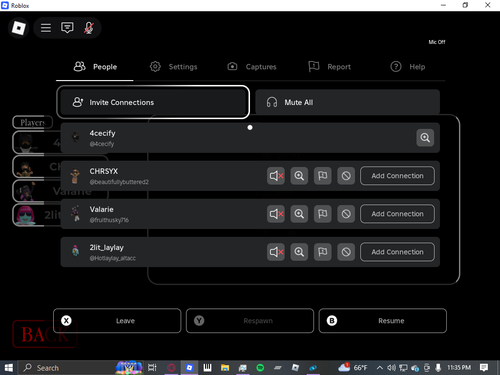The width and height of the screenshot is (500, 375).
Task: Click CHRSYX's avatar thumbnail in list
Action: (76, 176)
